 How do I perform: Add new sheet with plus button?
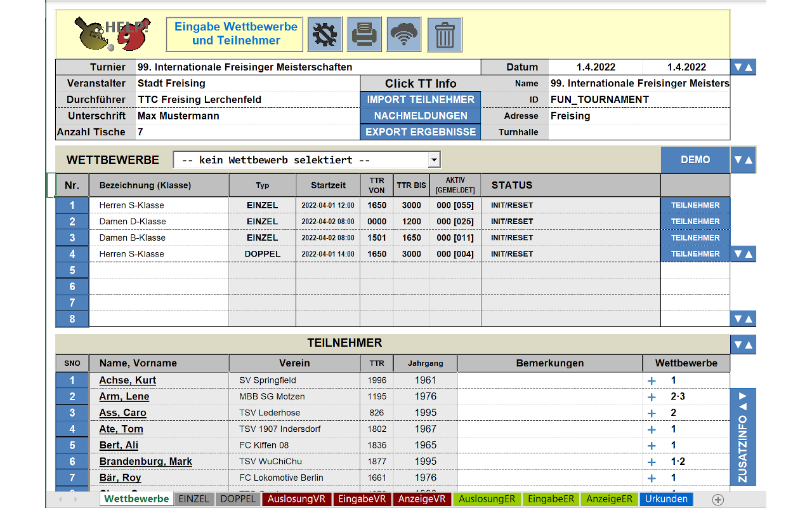click(717, 500)
